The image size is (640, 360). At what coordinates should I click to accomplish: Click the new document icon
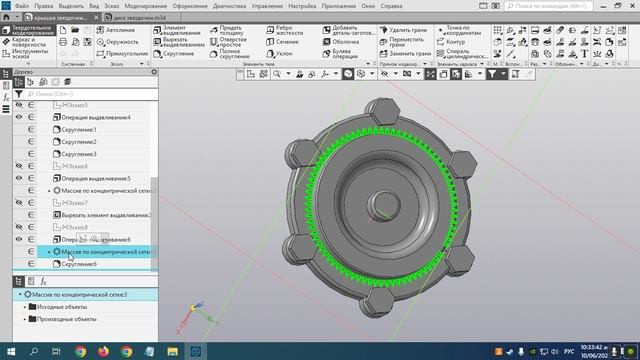point(63,30)
